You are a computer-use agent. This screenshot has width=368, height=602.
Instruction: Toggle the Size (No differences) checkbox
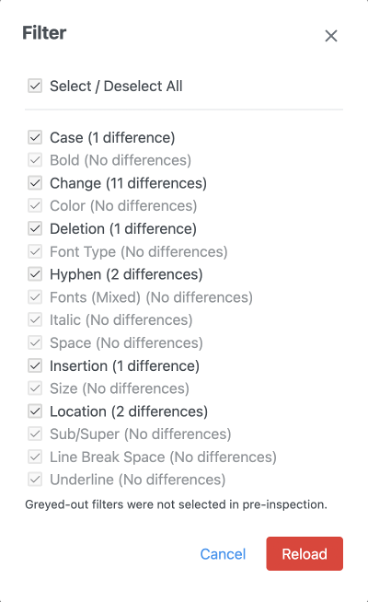pos(35,389)
